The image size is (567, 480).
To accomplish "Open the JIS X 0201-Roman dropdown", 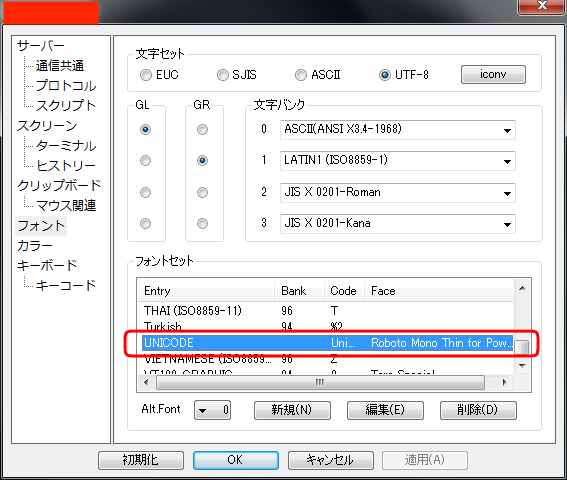I will (398, 192).
